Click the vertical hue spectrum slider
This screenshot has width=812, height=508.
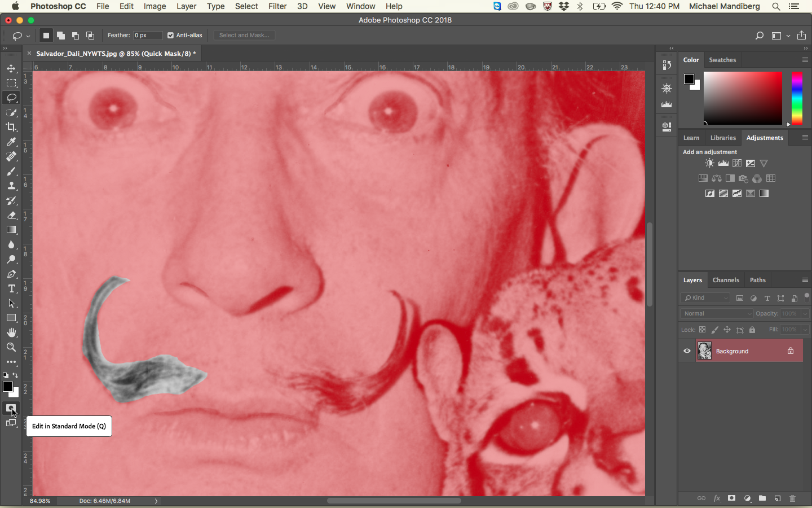pos(797,98)
